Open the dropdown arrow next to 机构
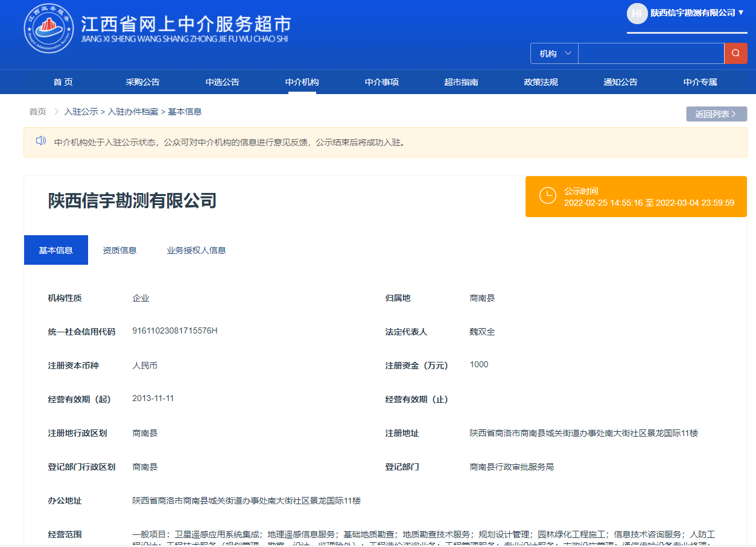Screen dimensions: 756x547 click(568, 53)
